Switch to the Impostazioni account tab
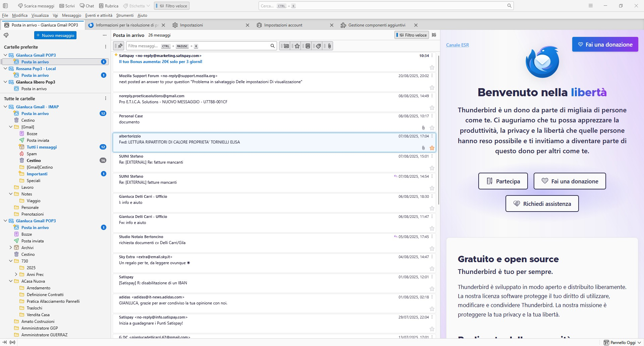This screenshot has height=346, width=644. [x=283, y=25]
